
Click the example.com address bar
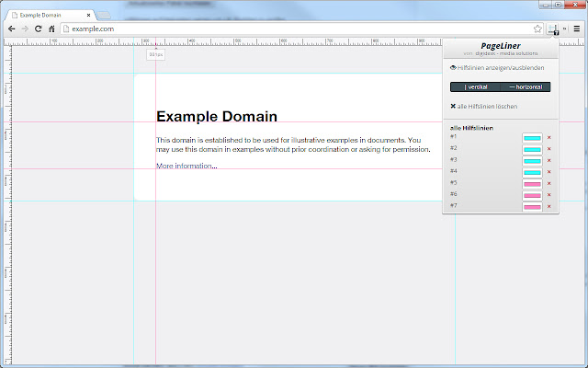click(x=276, y=29)
